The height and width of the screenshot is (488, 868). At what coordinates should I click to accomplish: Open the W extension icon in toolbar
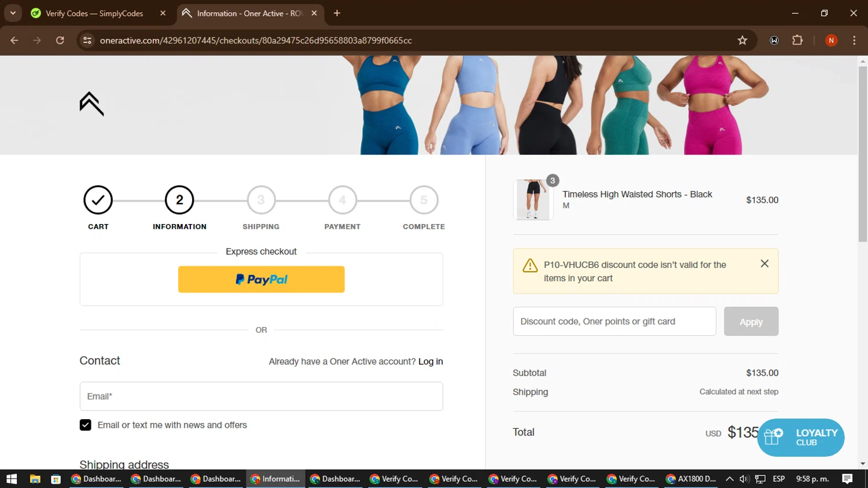click(774, 41)
